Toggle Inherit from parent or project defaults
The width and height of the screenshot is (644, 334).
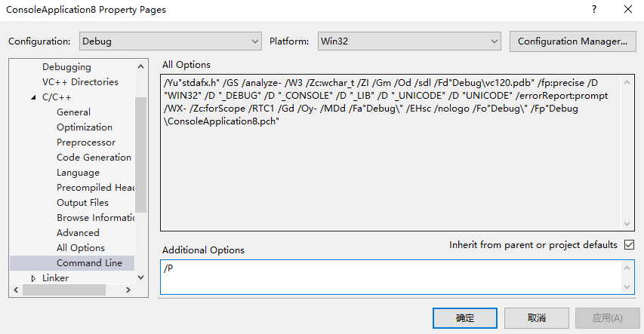[629, 245]
